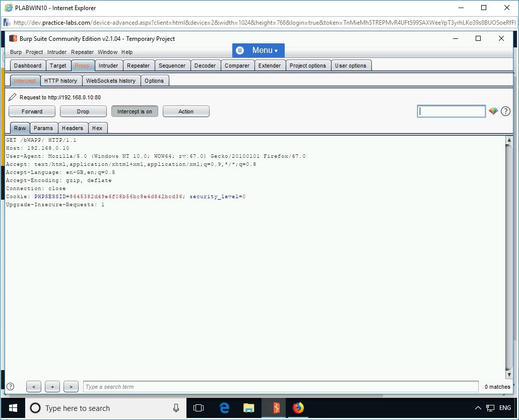Viewport: 519px width, 420px height.
Task: Click the pencil edit icon beside the request description
Action: (x=12, y=97)
